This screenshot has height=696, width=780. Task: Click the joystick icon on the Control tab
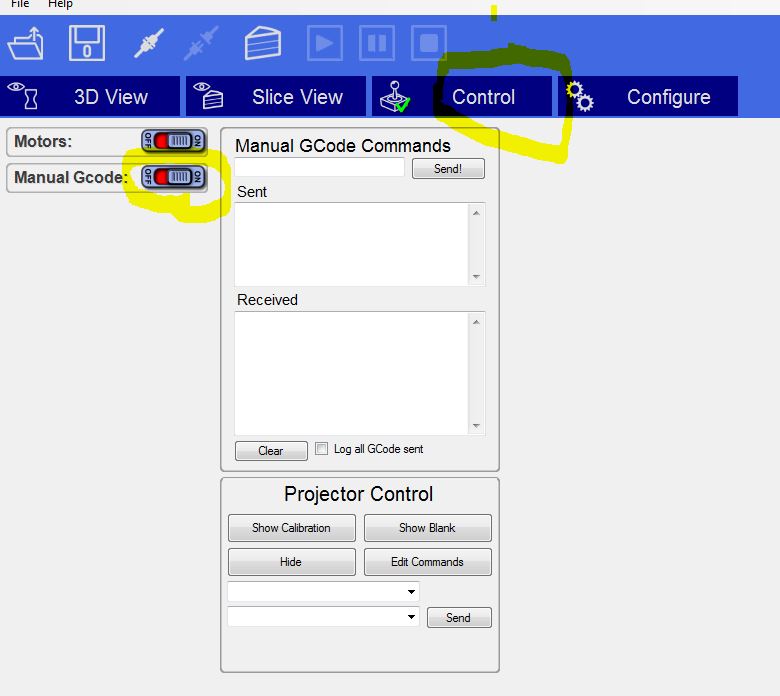tap(395, 97)
